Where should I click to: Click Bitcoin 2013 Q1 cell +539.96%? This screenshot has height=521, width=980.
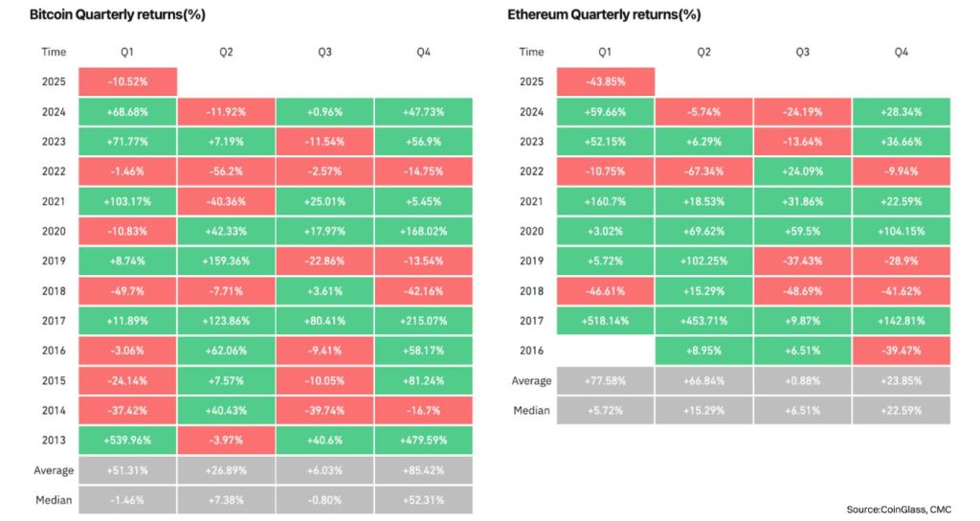click(127, 440)
